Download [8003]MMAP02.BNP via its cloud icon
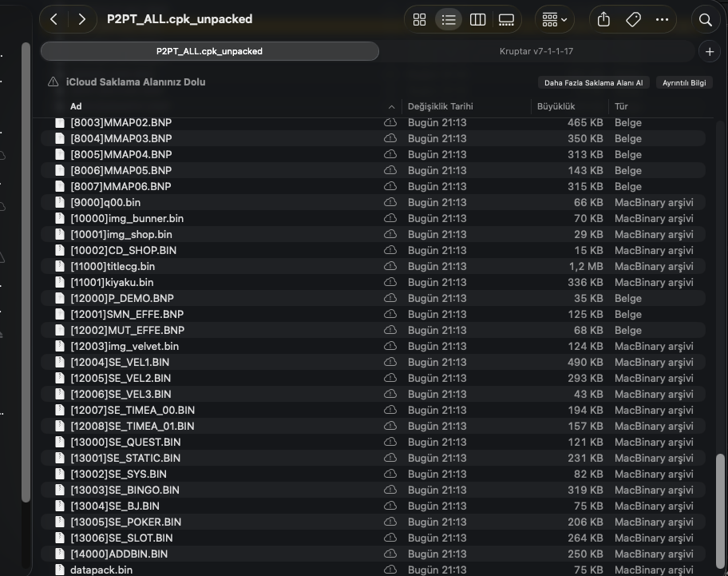Viewport: 728px width, 576px height. (390, 122)
